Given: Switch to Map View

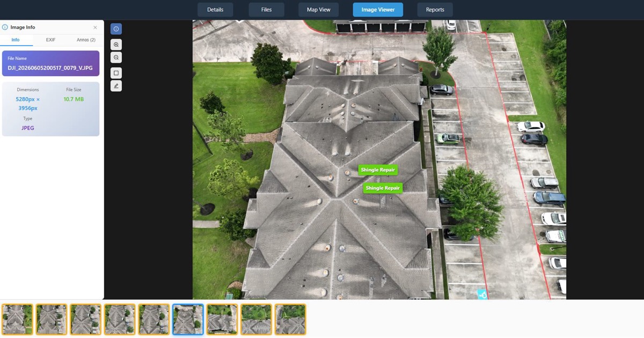Looking at the screenshot, I should (x=319, y=10).
